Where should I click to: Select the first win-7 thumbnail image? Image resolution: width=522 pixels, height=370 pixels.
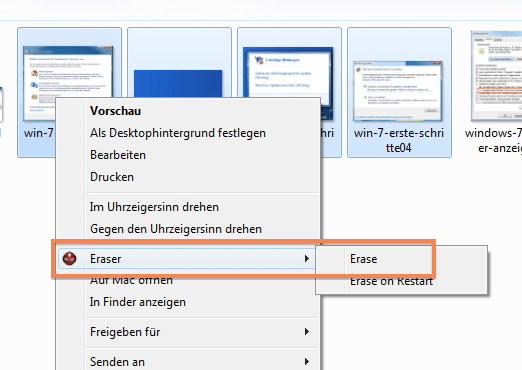(68, 72)
